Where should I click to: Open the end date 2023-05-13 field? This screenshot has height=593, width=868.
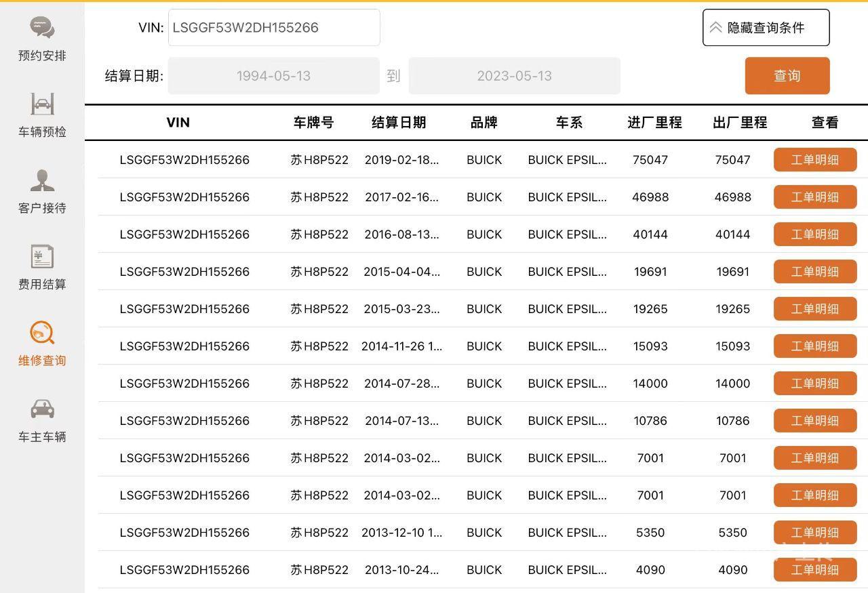(515, 76)
